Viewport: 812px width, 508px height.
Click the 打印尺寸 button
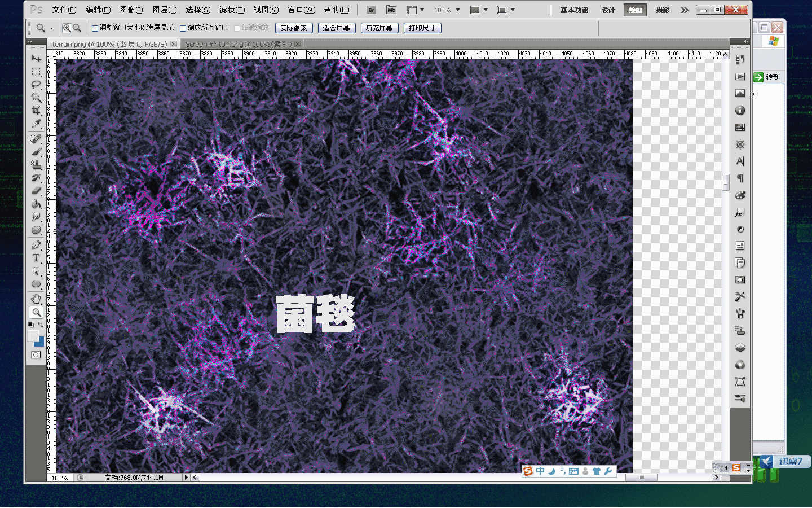(422, 28)
